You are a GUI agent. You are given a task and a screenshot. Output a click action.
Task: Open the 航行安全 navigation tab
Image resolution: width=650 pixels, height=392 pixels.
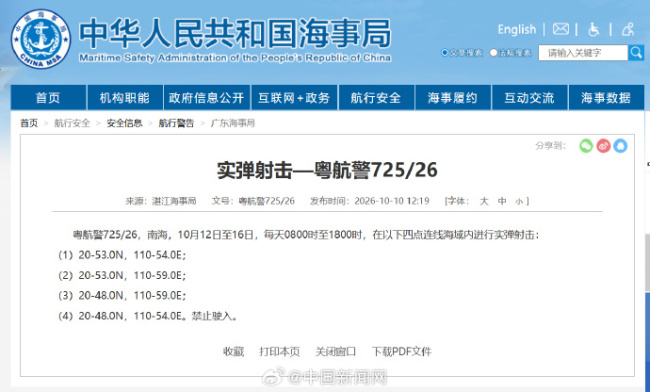point(376,98)
